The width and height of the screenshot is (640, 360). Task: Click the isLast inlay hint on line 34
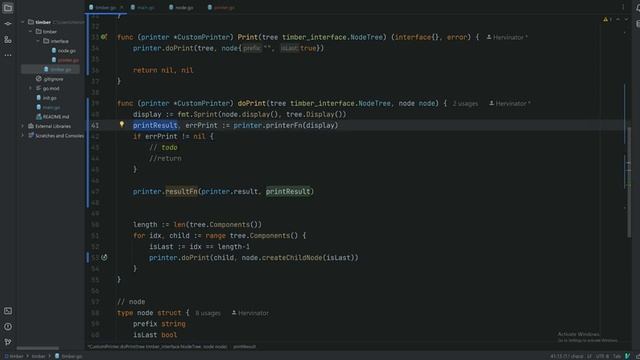pyautogui.click(x=289, y=48)
